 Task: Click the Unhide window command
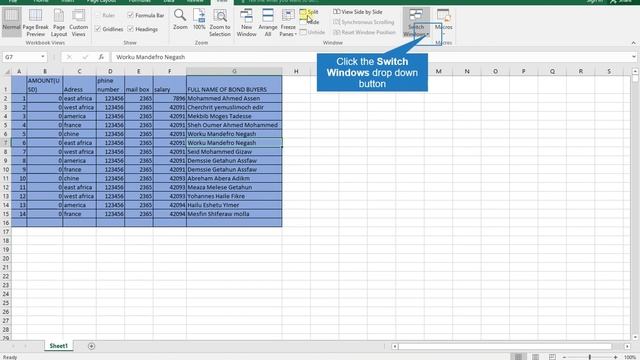pyautogui.click(x=312, y=32)
